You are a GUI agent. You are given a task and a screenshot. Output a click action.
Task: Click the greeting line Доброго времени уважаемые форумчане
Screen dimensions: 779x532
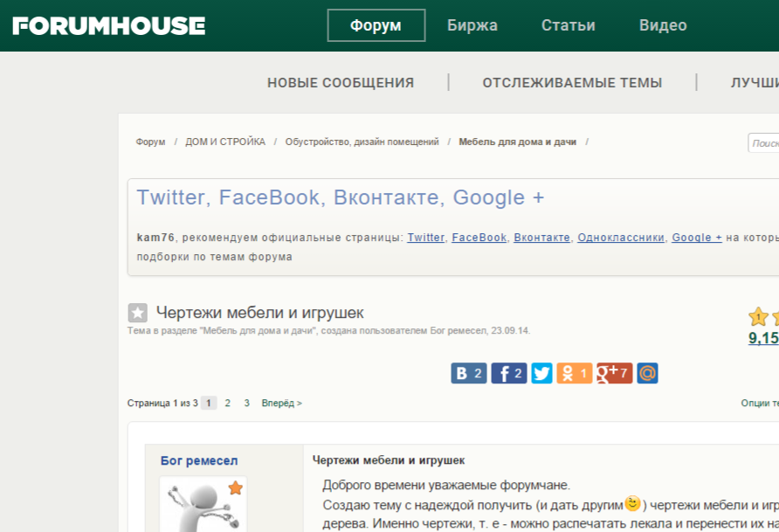tap(446, 485)
